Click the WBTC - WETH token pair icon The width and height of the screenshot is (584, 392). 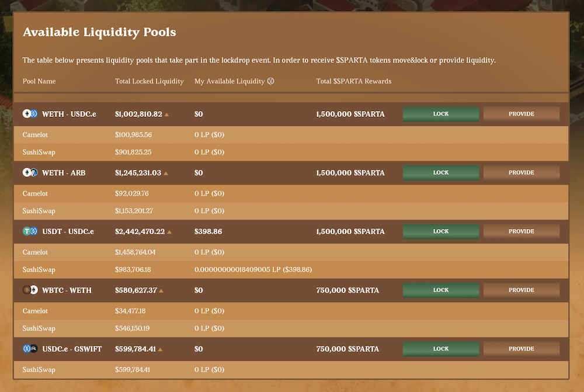tap(30, 290)
